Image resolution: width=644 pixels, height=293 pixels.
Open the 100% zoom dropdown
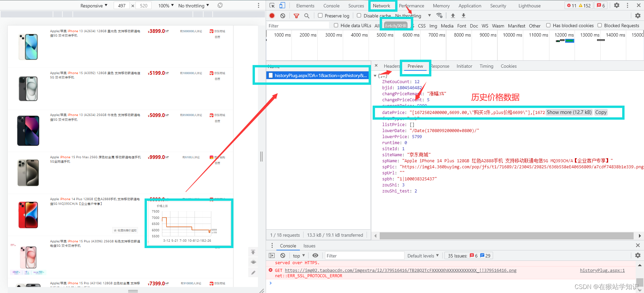pos(166,6)
